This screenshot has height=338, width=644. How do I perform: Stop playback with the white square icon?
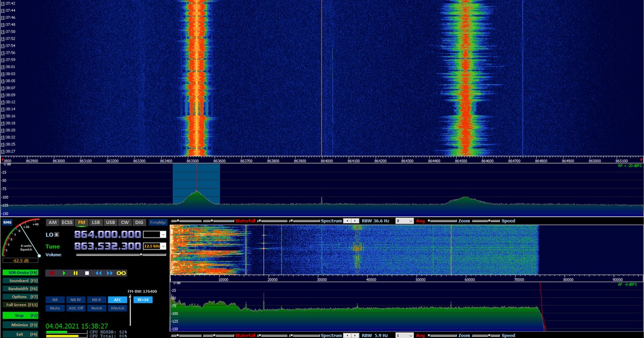pos(87,273)
